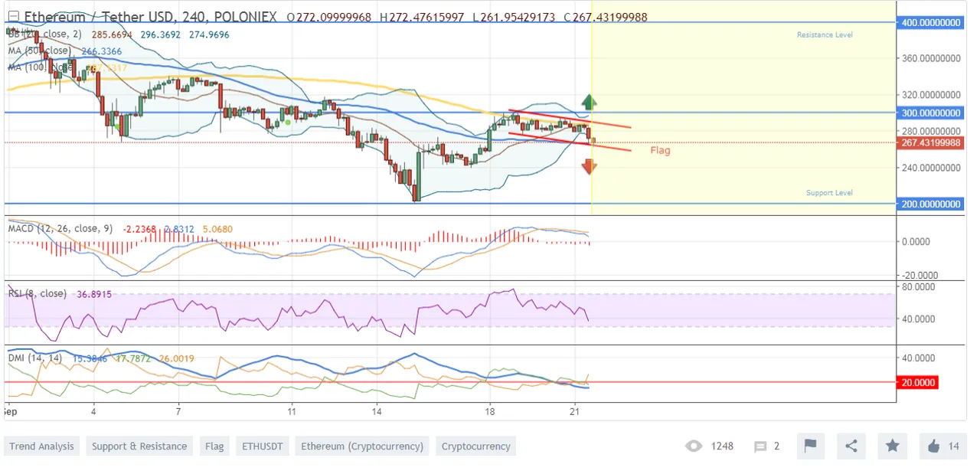
Task: Click the like count 14
Action: coord(953,446)
